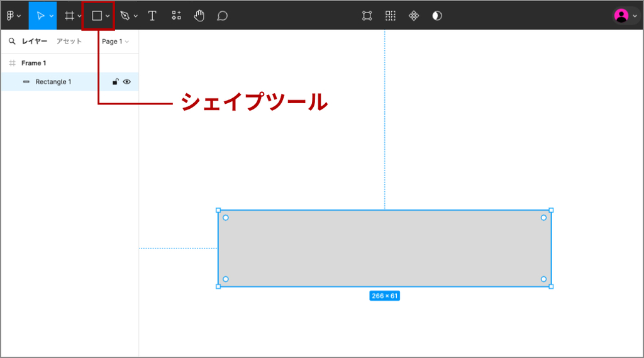Image resolution: width=644 pixels, height=358 pixels.
Task: Switch to the アセット tab
Action: 69,42
